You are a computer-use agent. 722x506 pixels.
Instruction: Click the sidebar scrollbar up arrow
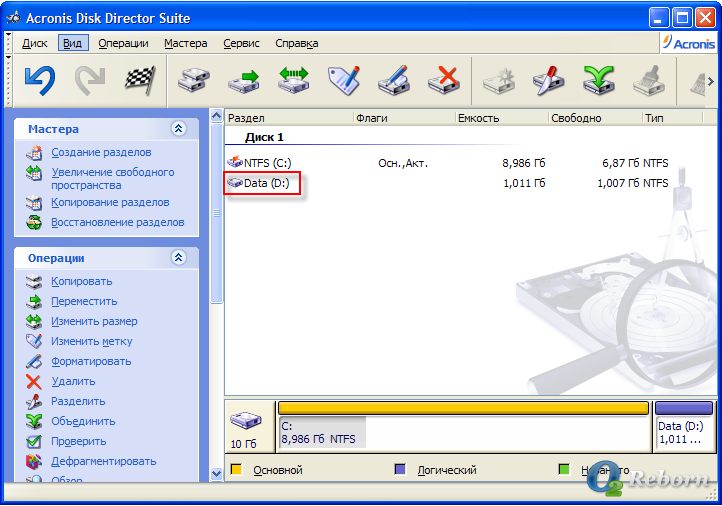(216, 116)
